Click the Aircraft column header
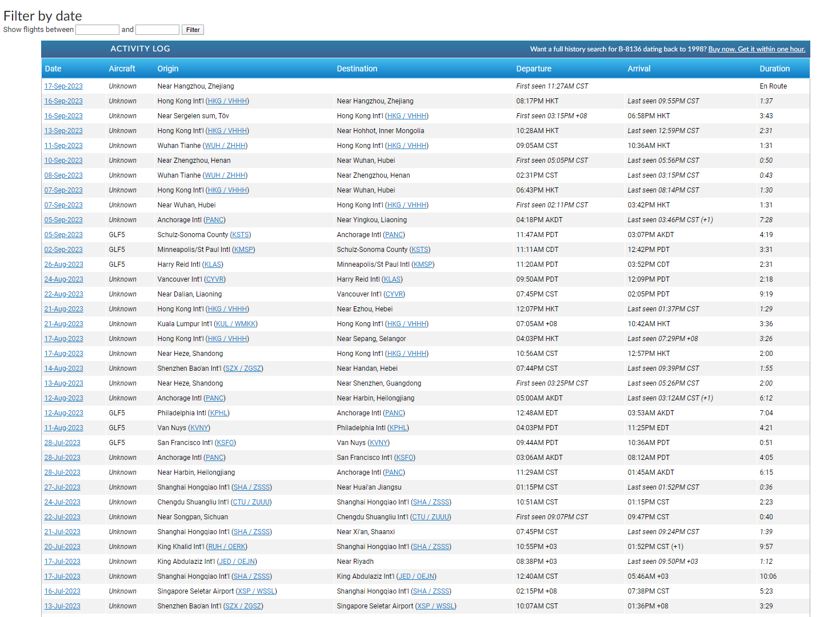This screenshot has height=617, width=840. pos(122,69)
